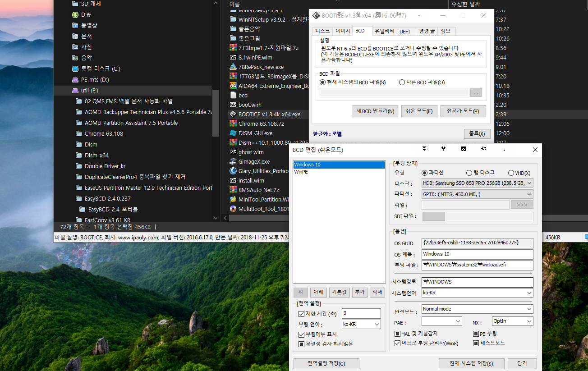Click the 사진 pictures folder icon
This screenshot has height=371, width=588.
click(x=75, y=47)
